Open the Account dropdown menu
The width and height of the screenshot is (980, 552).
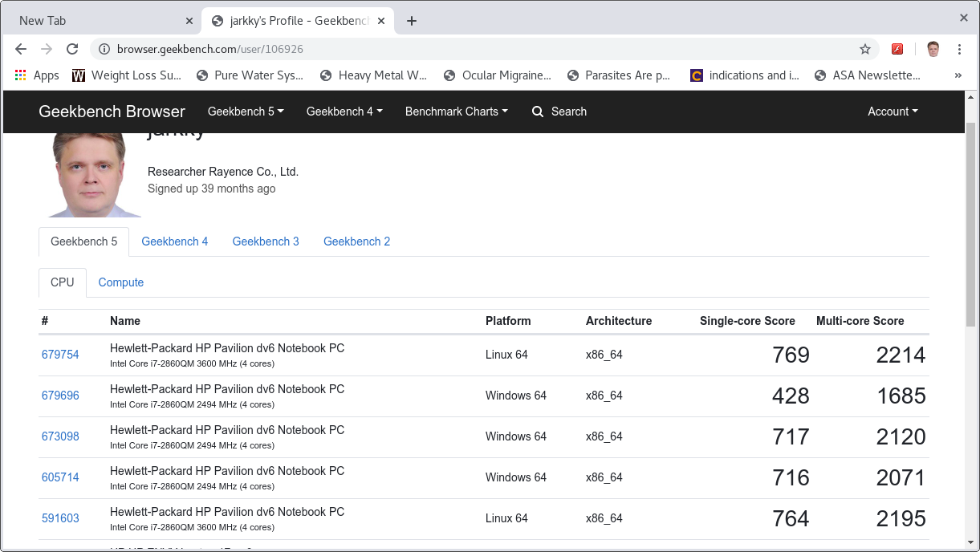[x=893, y=112]
